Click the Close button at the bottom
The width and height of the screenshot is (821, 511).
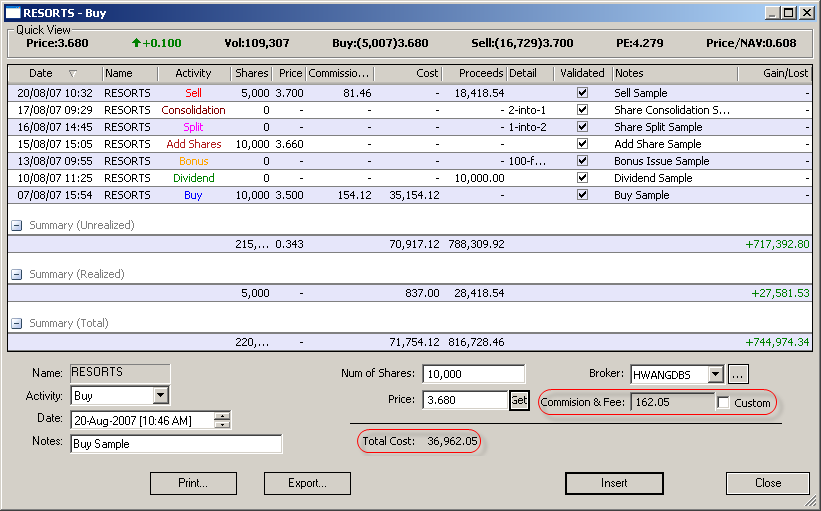coord(768,483)
